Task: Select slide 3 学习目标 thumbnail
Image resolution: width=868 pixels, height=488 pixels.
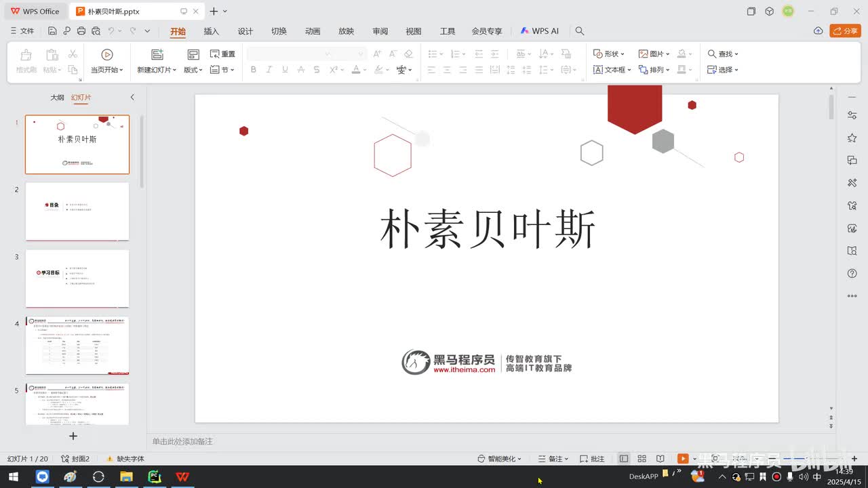Action: click(77, 279)
